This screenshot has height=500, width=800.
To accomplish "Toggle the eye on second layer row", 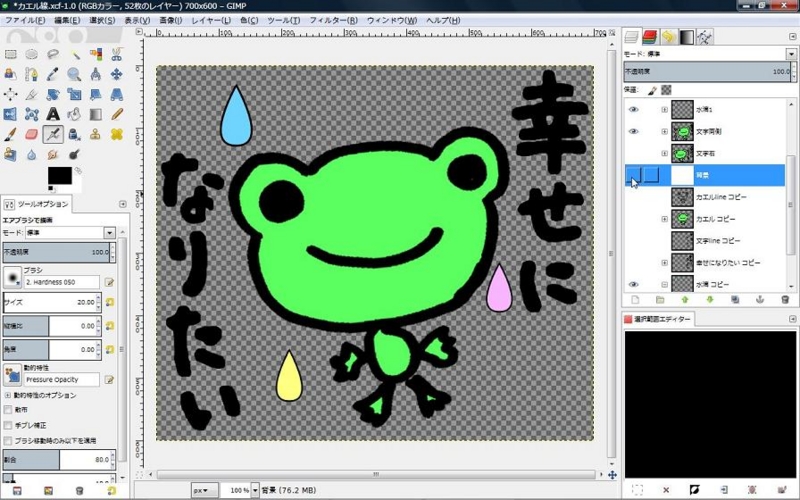I will [x=633, y=132].
